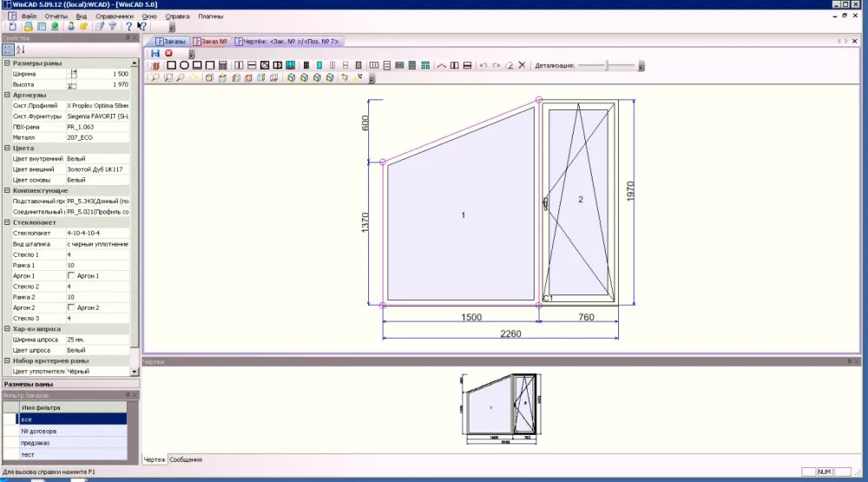
Task: Collapse the Артикулы section
Action: click(7, 95)
